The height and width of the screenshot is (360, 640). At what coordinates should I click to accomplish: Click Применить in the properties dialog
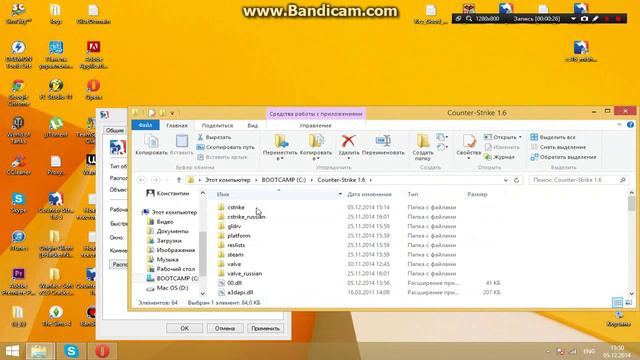[265, 328]
